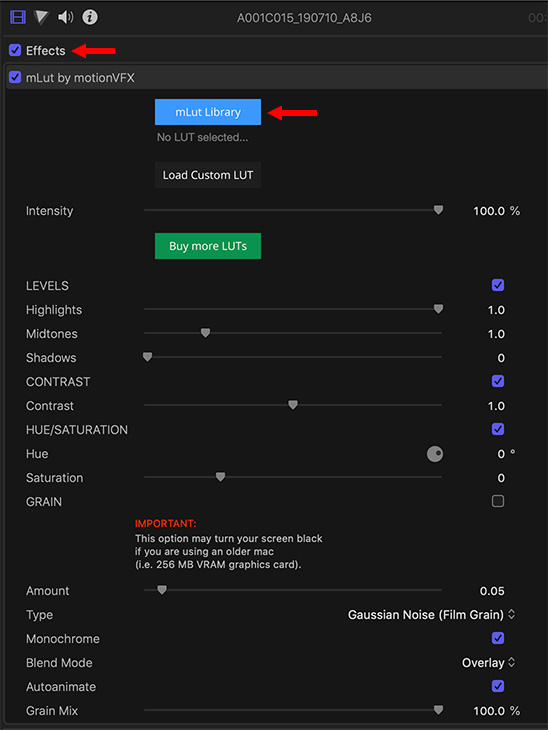Viewport: 548px width, 730px height.
Task: Click the Midtones slider handle
Action: (205, 333)
